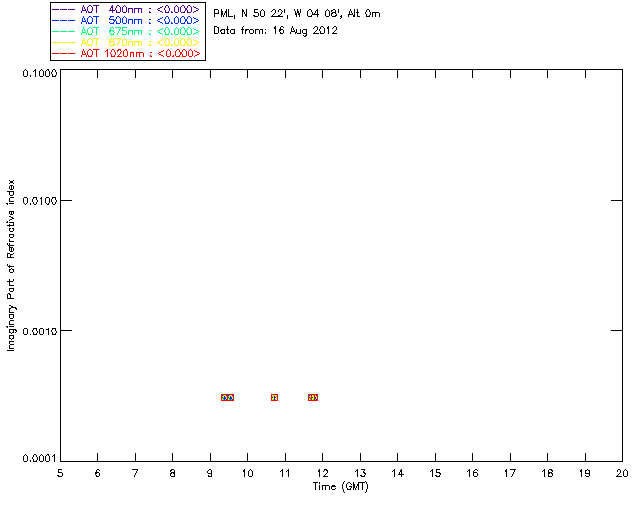The height and width of the screenshot is (512, 640).
Task: Select the data marker cluster near 11.7 hours
Action: [x=313, y=397]
